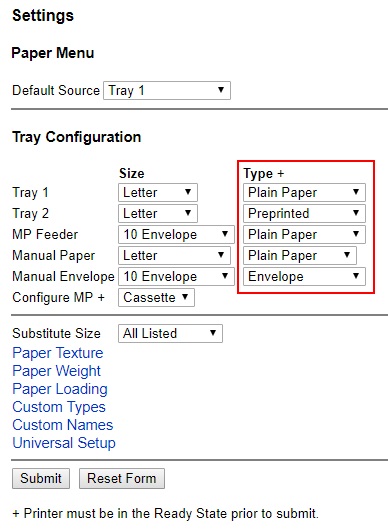
Task: Open the Paper Texture link
Action: point(58,353)
